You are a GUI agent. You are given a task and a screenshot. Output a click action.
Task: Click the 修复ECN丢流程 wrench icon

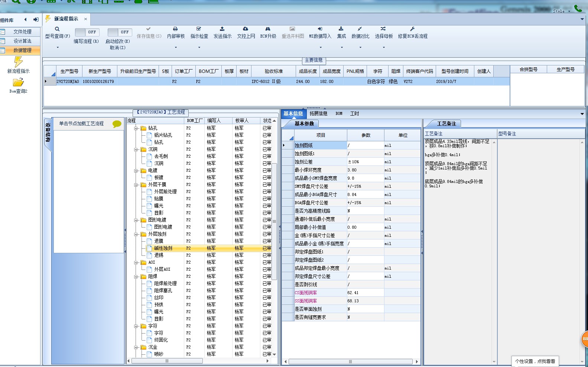point(412,29)
